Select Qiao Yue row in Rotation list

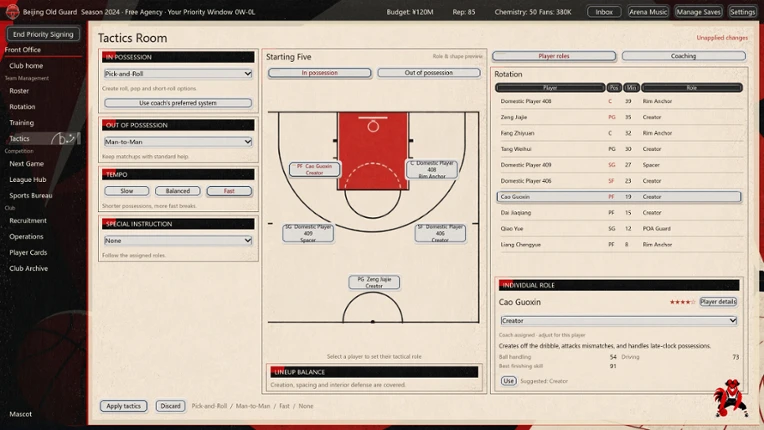(619, 228)
